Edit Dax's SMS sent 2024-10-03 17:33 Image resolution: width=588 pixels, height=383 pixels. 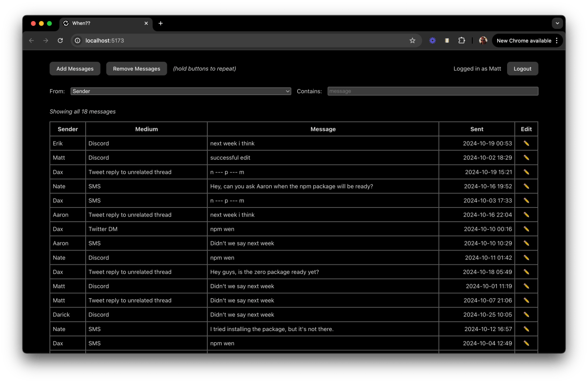pyautogui.click(x=526, y=200)
